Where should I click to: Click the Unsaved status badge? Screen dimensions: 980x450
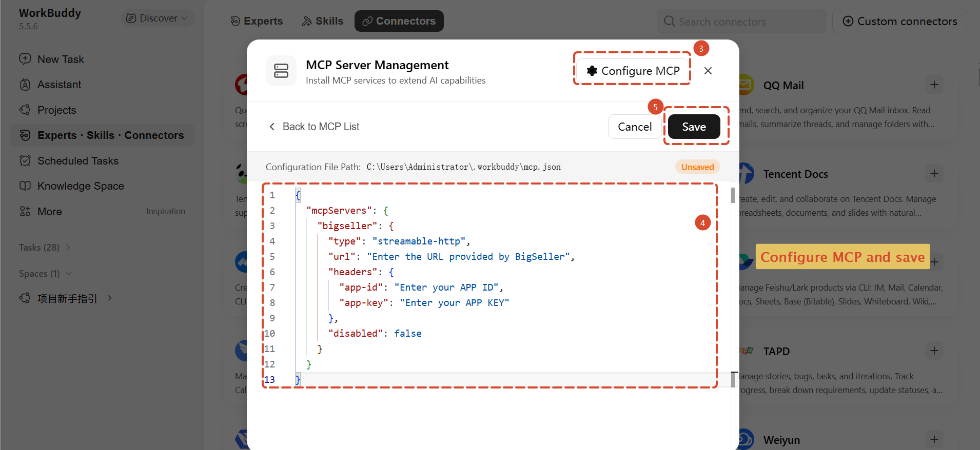pos(698,167)
